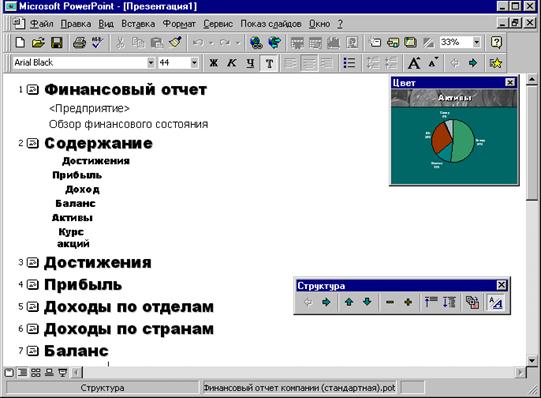
Task: Toggle text shadow T button
Action: tap(269, 63)
